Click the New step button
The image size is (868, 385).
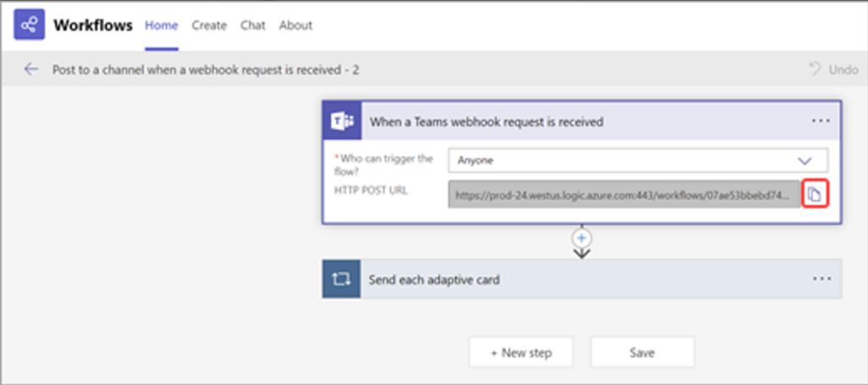click(x=521, y=352)
